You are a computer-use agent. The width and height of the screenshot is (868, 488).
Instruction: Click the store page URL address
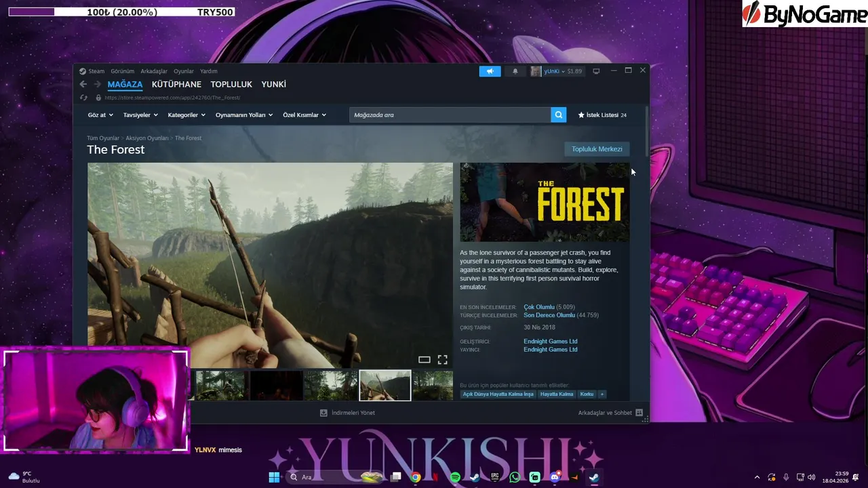point(172,98)
